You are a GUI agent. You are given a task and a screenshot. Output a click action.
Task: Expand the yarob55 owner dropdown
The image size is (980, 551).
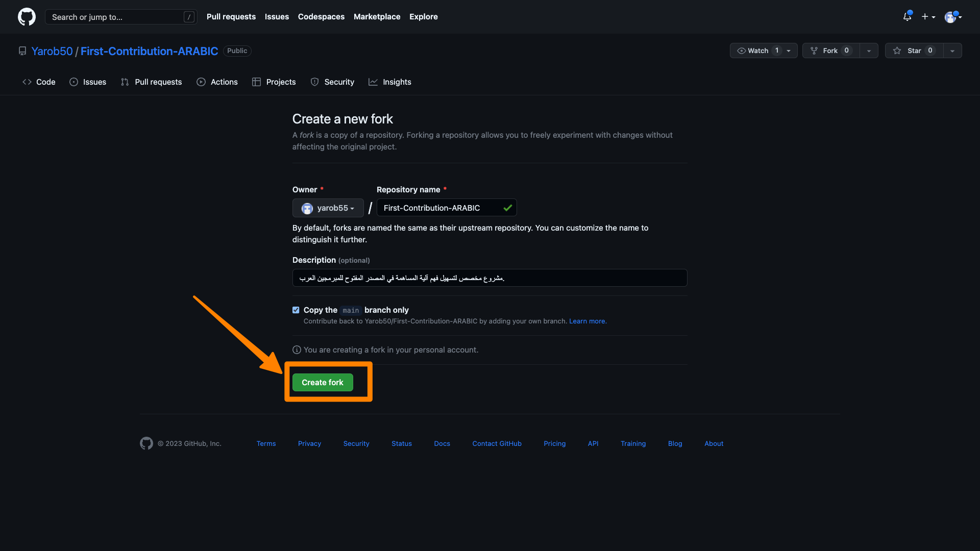coord(328,208)
